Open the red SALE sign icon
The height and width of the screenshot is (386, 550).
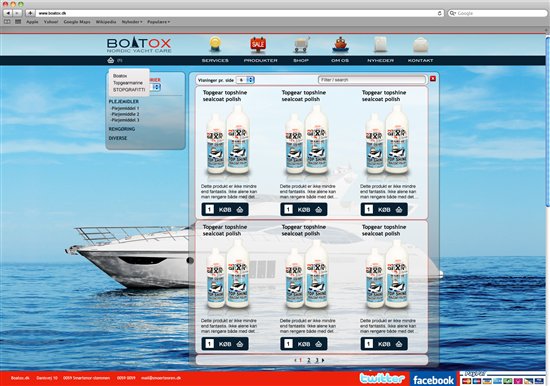[258, 44]
